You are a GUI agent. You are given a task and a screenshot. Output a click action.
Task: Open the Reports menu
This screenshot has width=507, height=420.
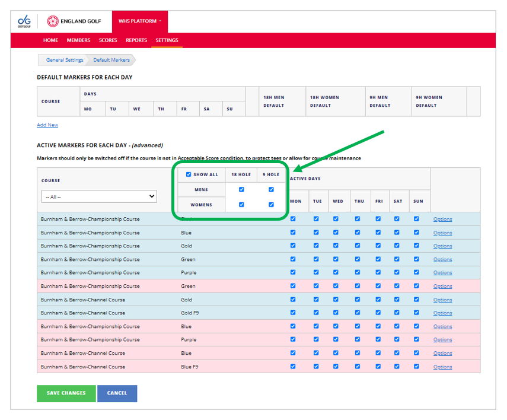[x=136, y=40]
